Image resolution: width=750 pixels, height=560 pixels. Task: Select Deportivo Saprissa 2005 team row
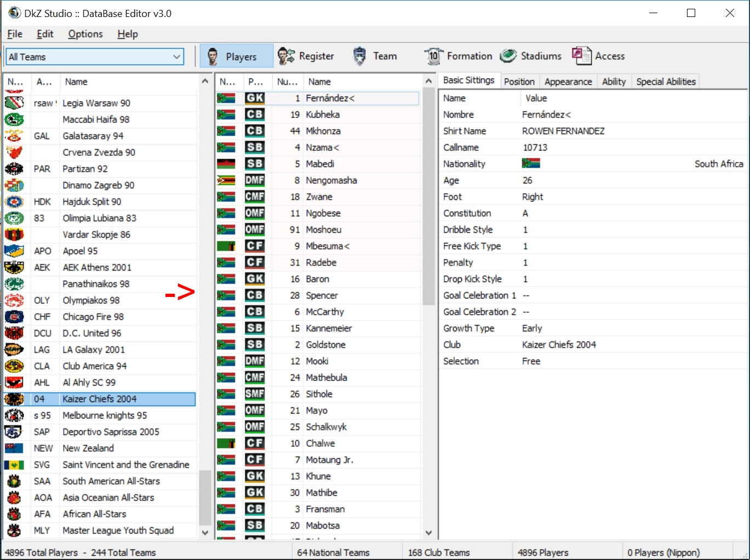tap(100, 432)
